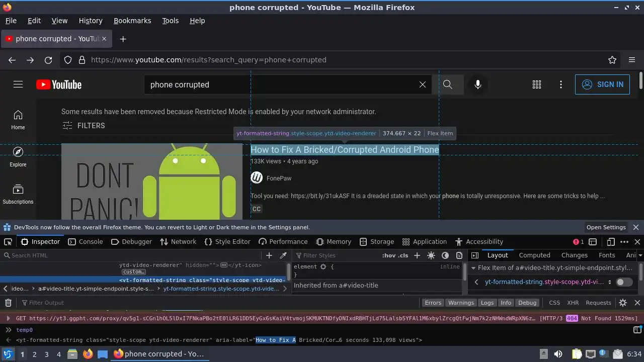644x362 pixels.
Task: Open the Don't Panic Android video thumbnail
Action: click(152, 182)
